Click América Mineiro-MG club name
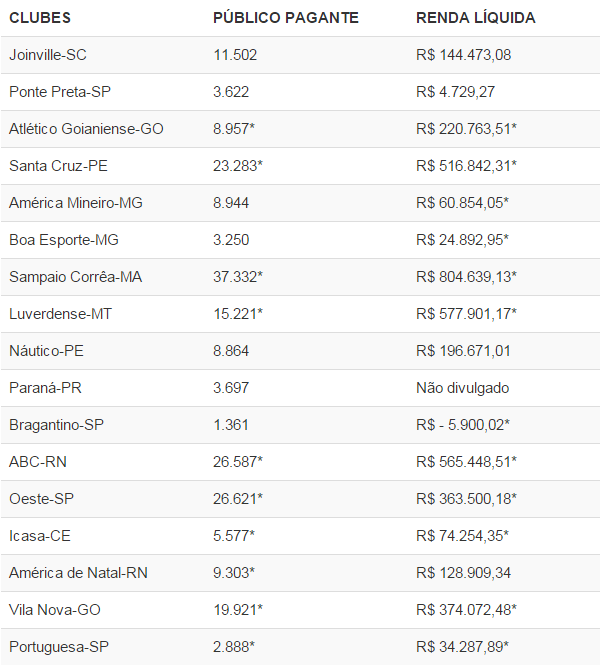600x665 pixels. tap(76, 203)
